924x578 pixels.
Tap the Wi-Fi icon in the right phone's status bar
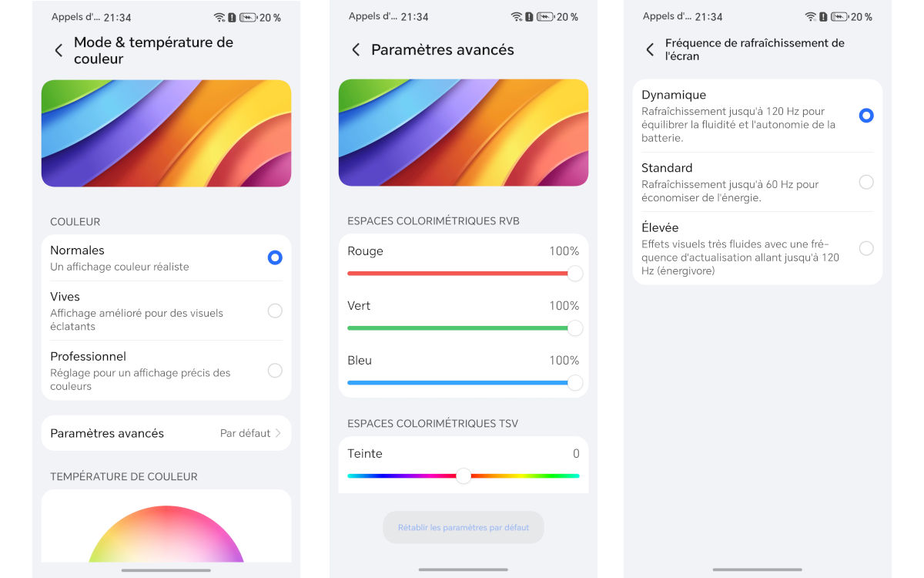pos(810,17)
